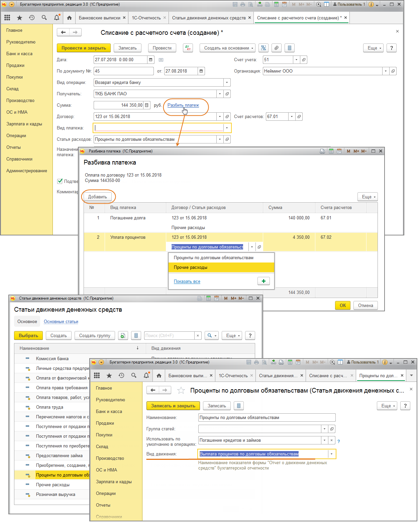
Task: Open calendar picker for Дата field
Action: (x=151, y=60)
